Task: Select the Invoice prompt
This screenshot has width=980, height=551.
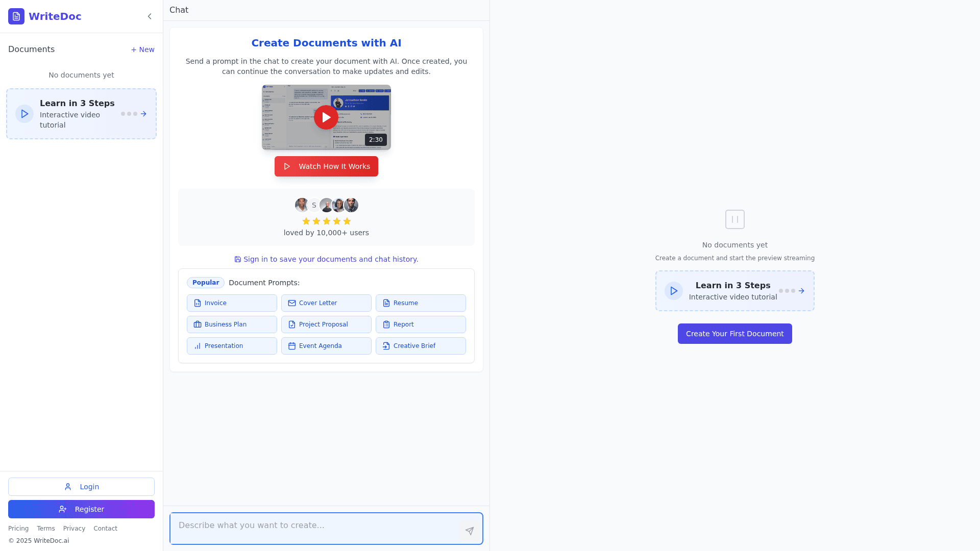Action: click(232, 303)
